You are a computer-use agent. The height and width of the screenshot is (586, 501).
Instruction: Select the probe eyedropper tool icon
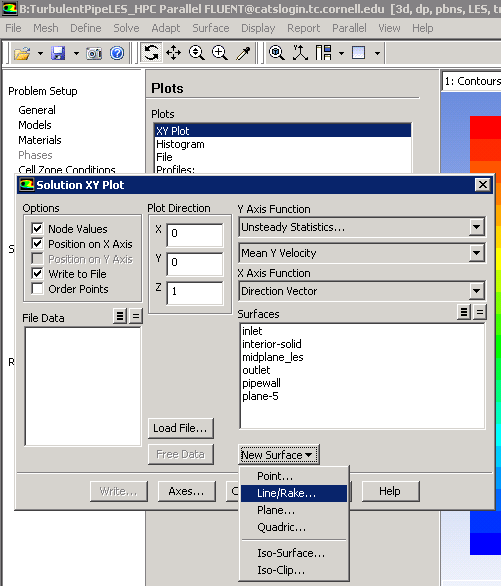point(243,53)
